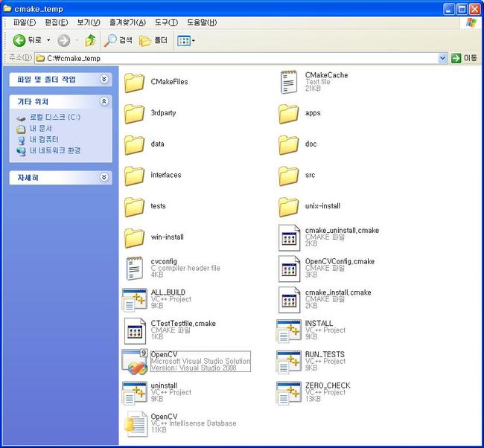Expand the 자세히 details panel
The width and height of the screenshot is (484, 448).
click(x=104, y=177)
